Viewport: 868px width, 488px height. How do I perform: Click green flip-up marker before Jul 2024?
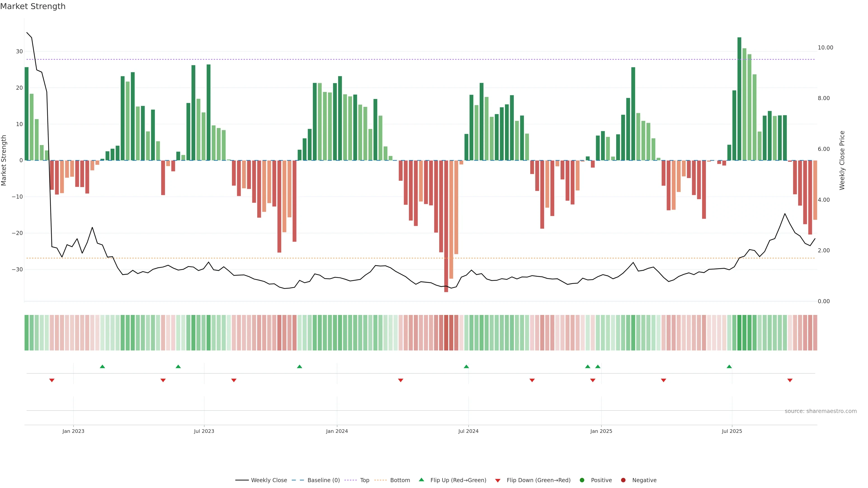coord(466,366)
